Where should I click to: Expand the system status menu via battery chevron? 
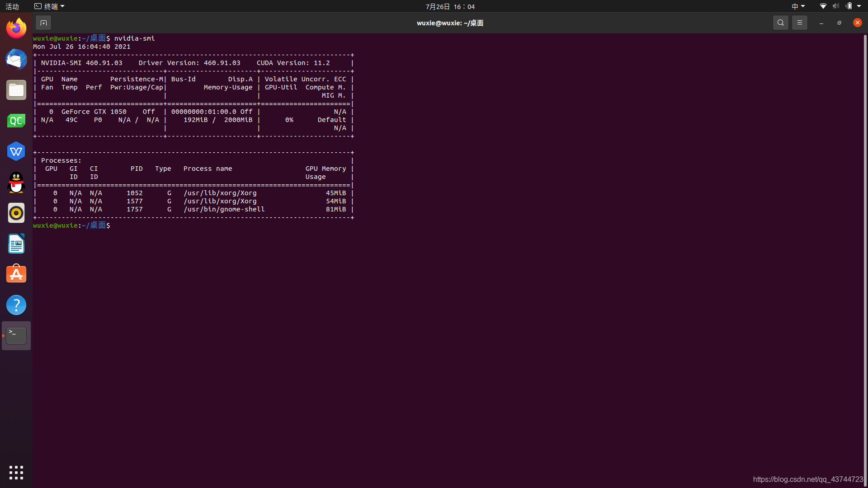(x=859, y=6)
